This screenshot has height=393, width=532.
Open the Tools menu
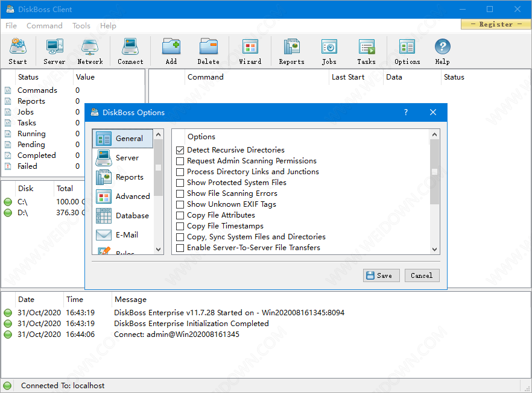point(81,26)
